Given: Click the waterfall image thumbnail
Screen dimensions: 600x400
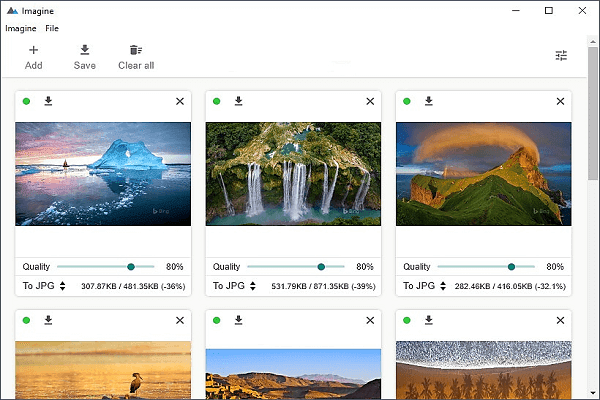Looking at the screenshot, I should [x=293, y=173].
